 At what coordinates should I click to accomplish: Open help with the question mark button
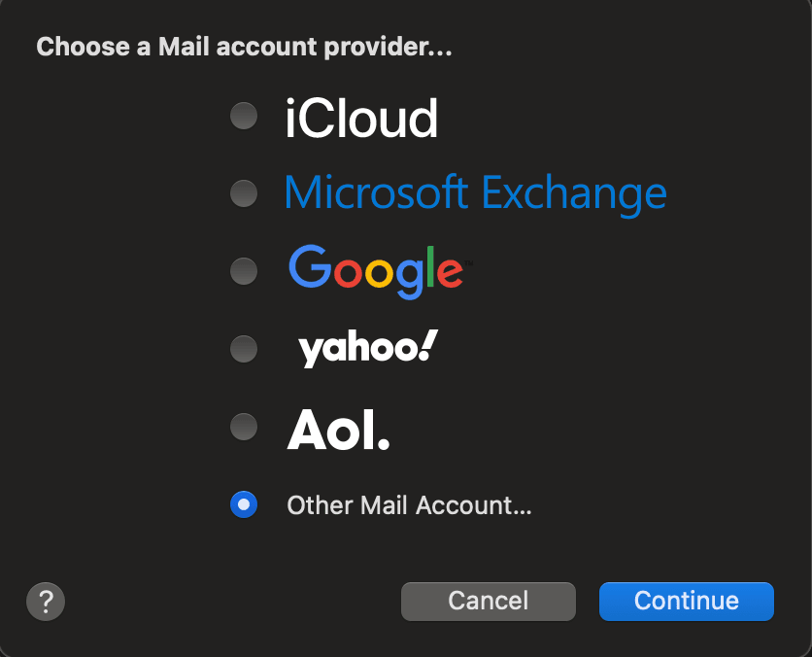[46, 602]
